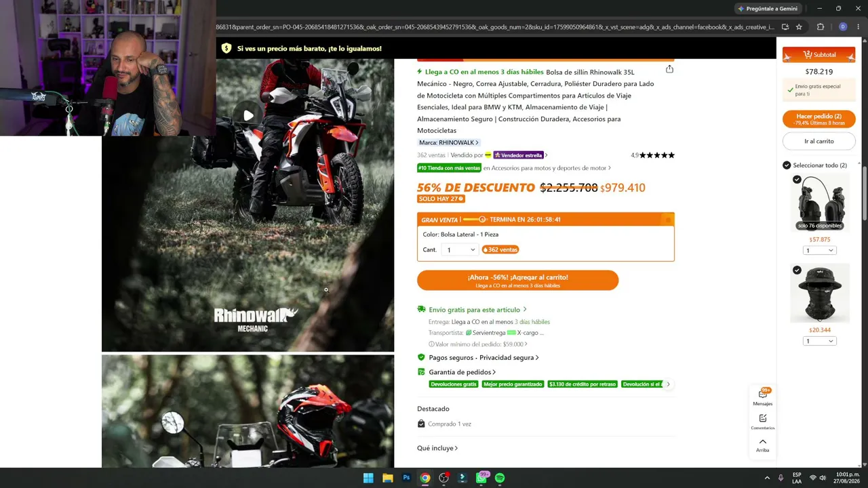The height and width of the screenshot is (488, 868).
Task: Open File Explorer from taskbar
Action: pyautogui.click(x=387, y=478)
